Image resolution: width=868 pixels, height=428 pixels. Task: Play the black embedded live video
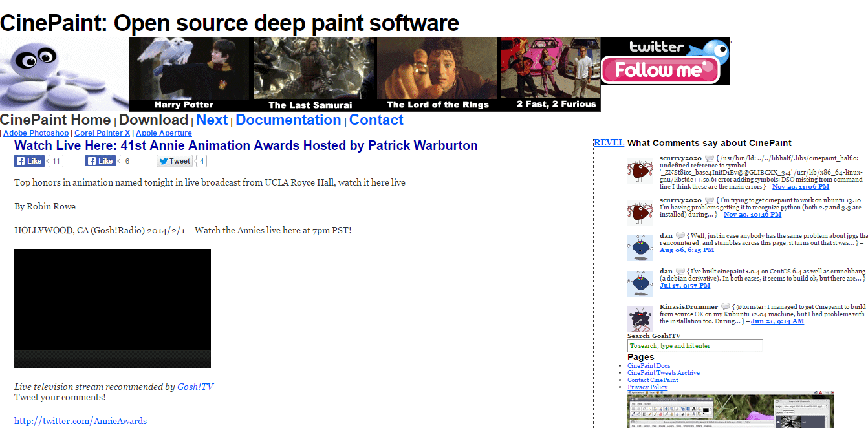[x=113, y=308]
